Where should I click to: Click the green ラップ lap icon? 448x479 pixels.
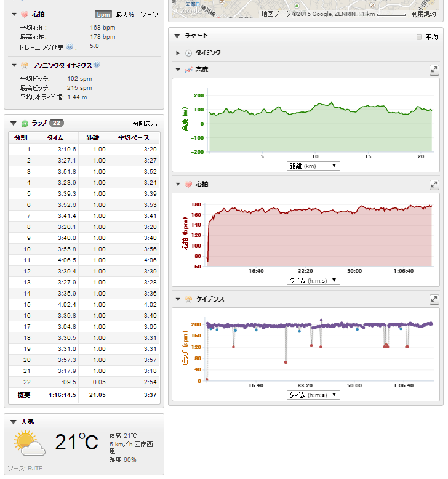click(25, 123)
